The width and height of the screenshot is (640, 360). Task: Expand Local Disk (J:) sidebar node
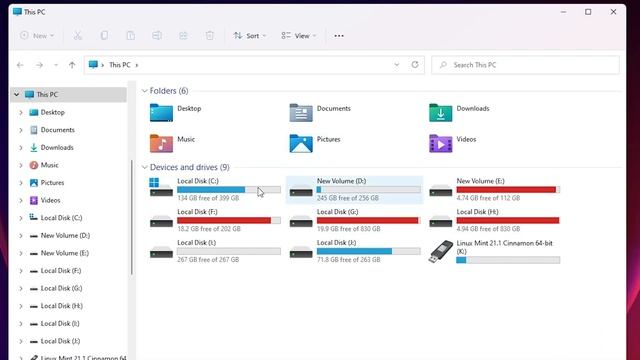(21, 341)
